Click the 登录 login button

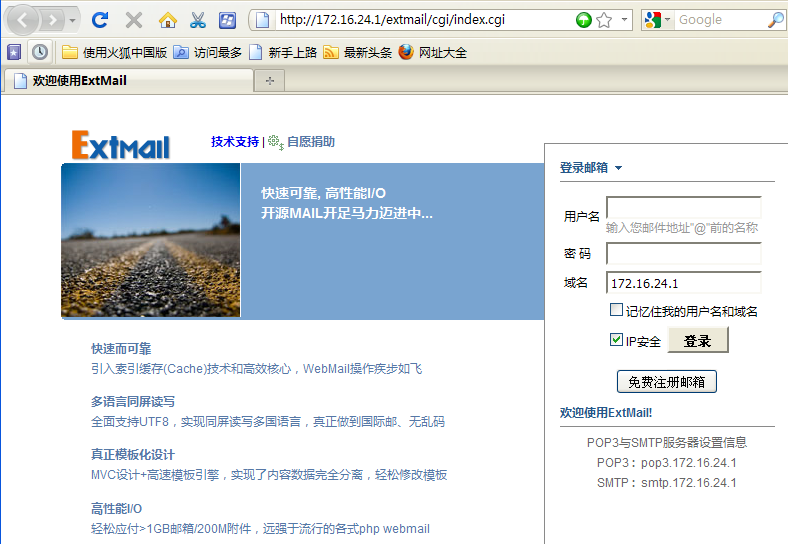698,340
